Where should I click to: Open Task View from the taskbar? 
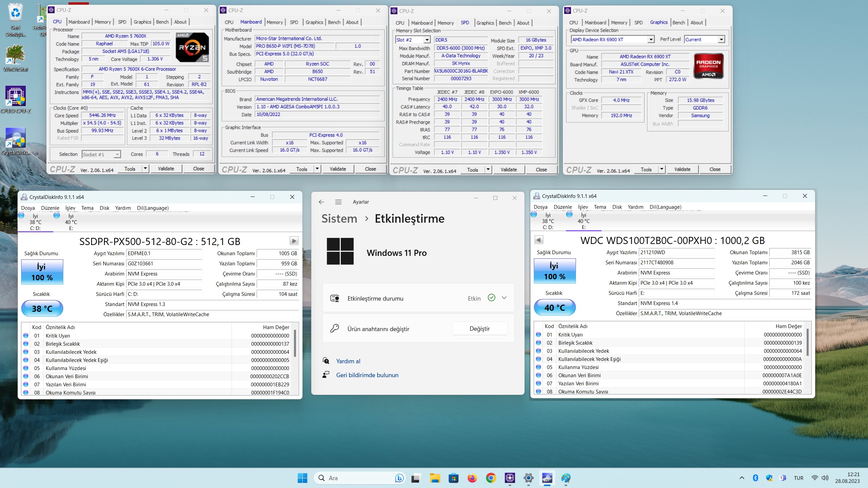coord(416,478)
